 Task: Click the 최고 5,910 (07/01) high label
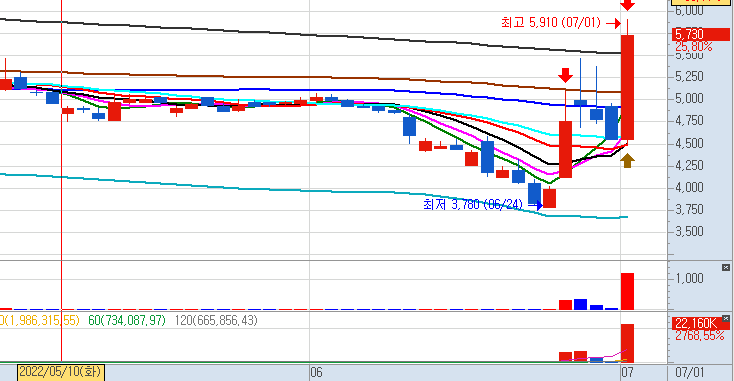coord(550,22)
